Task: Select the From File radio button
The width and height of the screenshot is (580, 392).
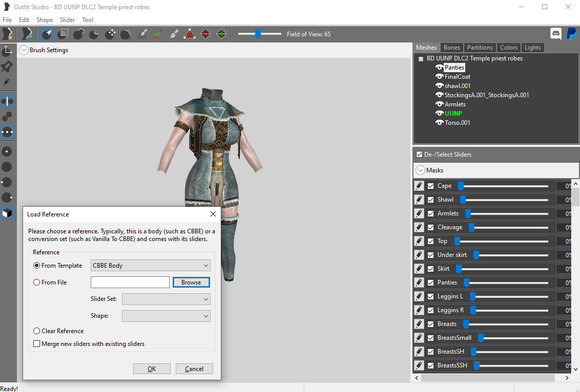Action: click(36, 282)
